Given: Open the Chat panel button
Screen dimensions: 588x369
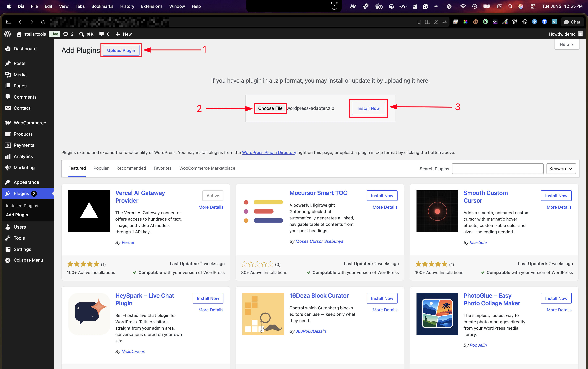Looking at the screenshot, I should tap(572, 22).
